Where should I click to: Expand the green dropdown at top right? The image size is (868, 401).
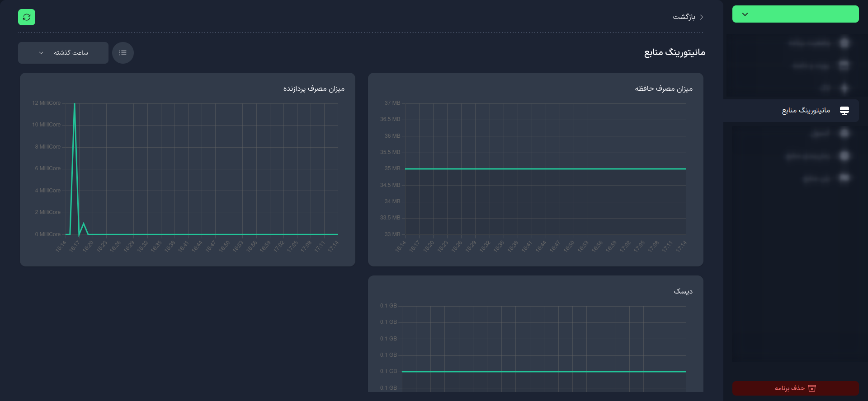click(x=796, y=14)
